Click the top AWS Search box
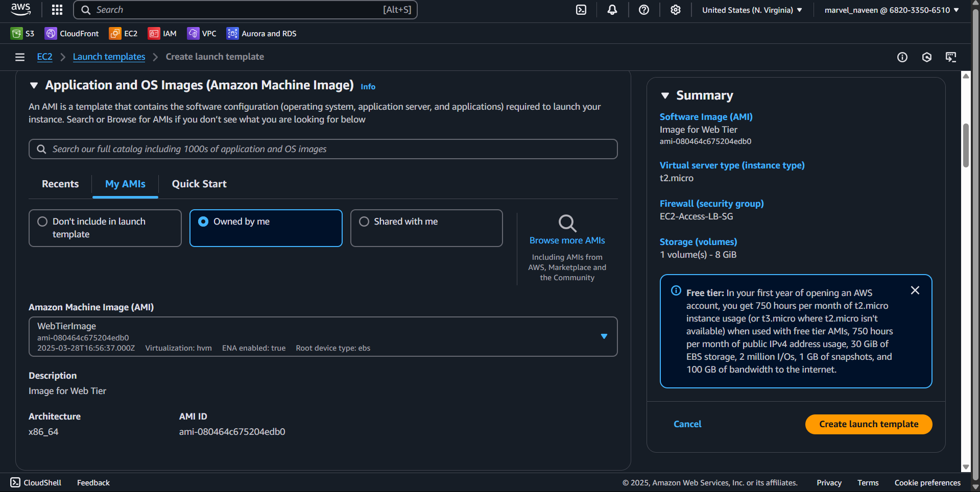980x492 pixels. [x=246, y=10]
